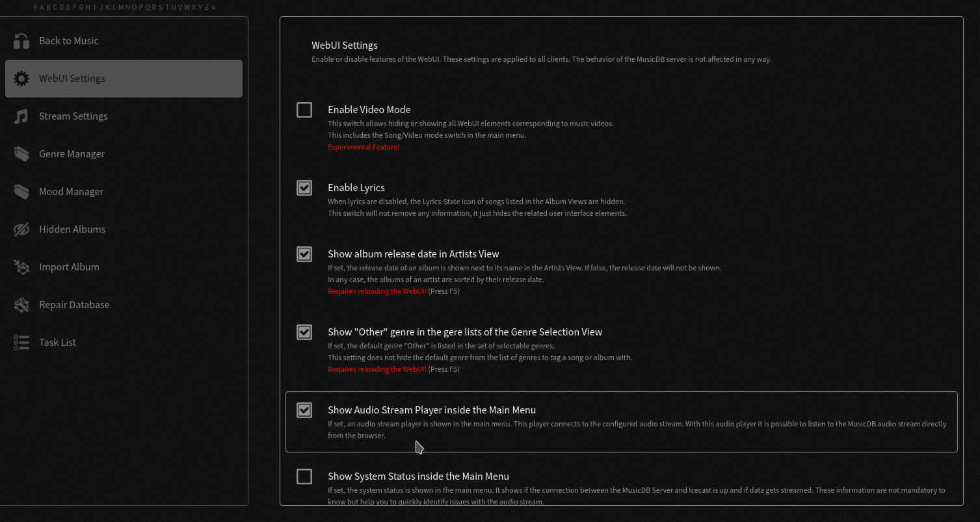Click the tag icon beside Mood Manager

21,192
